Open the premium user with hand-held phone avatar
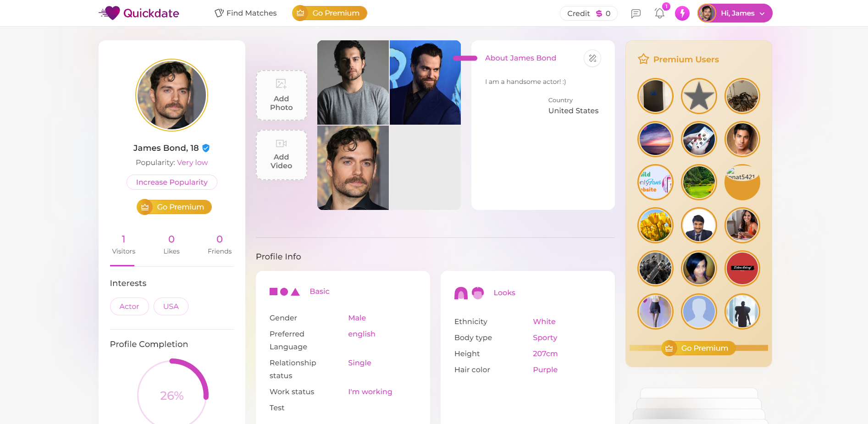The height and width of the screenshot is (424, 868). click(x=699, y=139)
